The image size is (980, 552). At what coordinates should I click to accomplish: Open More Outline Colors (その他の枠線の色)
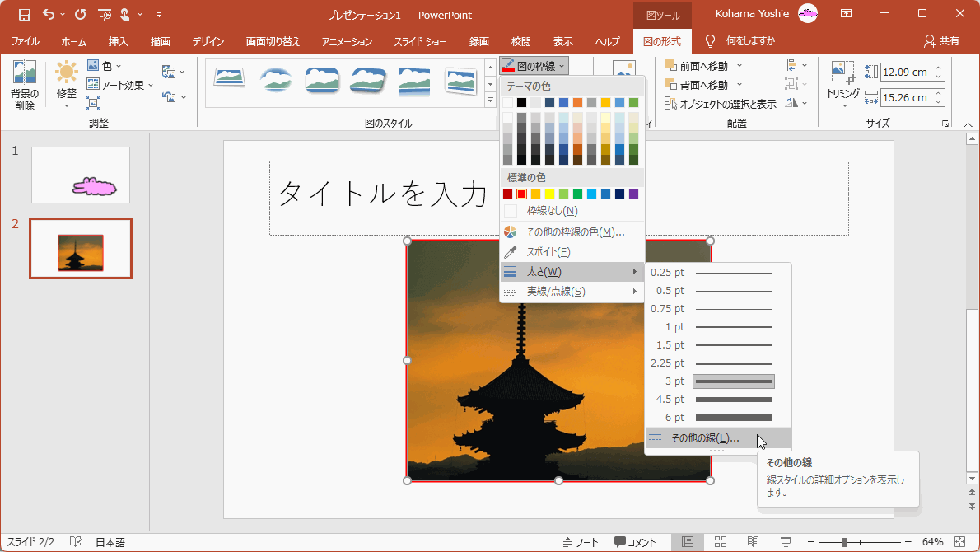point(572,232)
